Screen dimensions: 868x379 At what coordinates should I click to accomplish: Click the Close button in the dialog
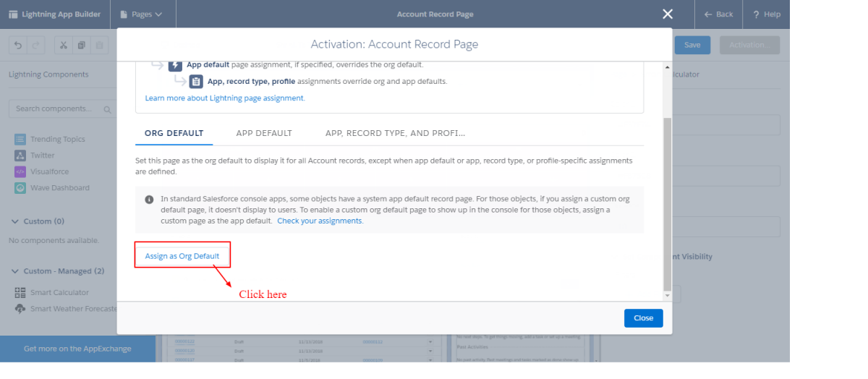[643, 318]
